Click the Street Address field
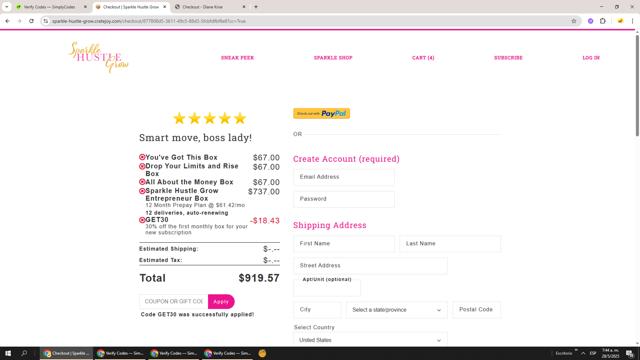Image resolution: width=640 pixels, height=360 pixels. coord(370,266)
